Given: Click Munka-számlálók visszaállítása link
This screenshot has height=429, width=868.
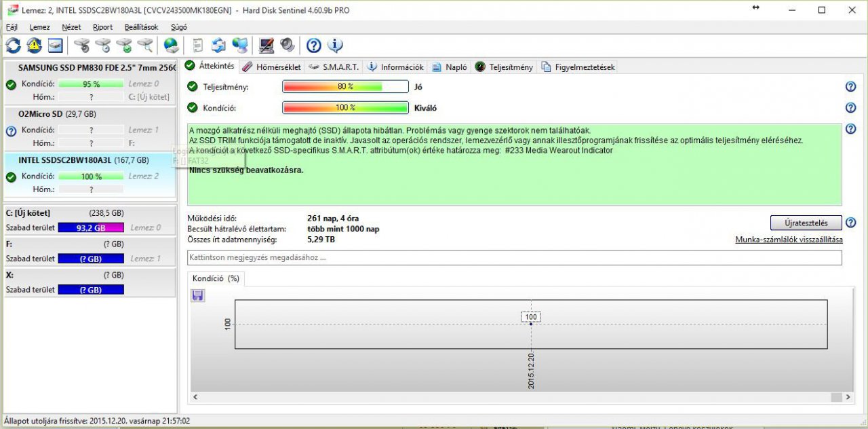Looking at the screenshot, I should coord(789,240).
